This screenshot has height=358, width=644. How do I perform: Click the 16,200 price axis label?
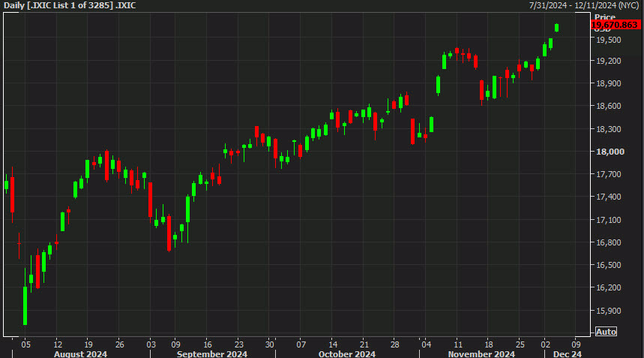tap(609, 287)
